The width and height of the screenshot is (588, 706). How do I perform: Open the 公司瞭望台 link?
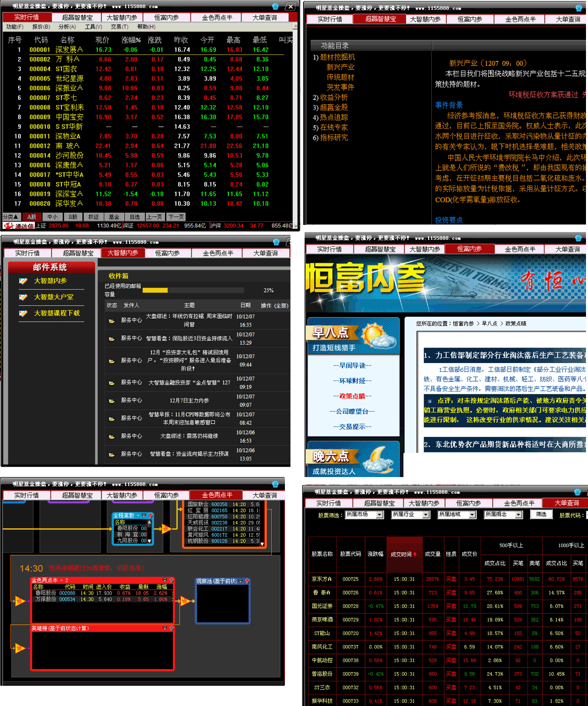(x=352, y=411)
